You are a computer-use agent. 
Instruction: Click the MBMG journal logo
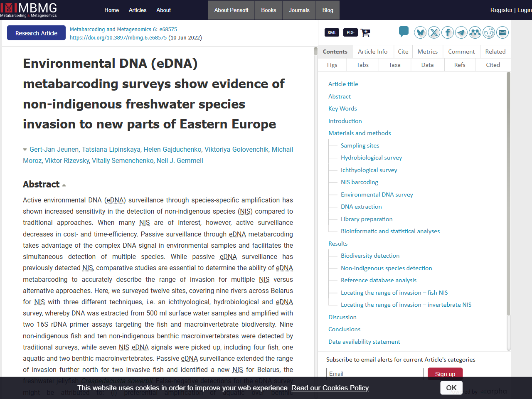pos(29,10)
